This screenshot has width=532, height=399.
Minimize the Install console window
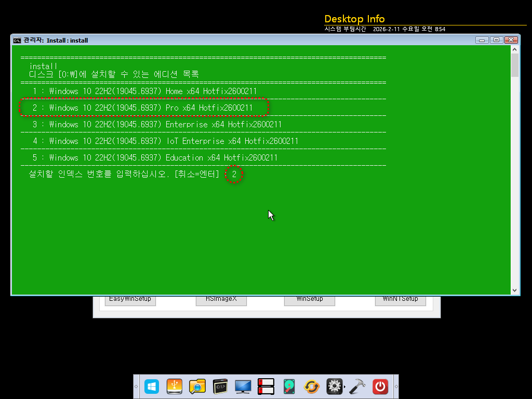click(x=482, y=40)
